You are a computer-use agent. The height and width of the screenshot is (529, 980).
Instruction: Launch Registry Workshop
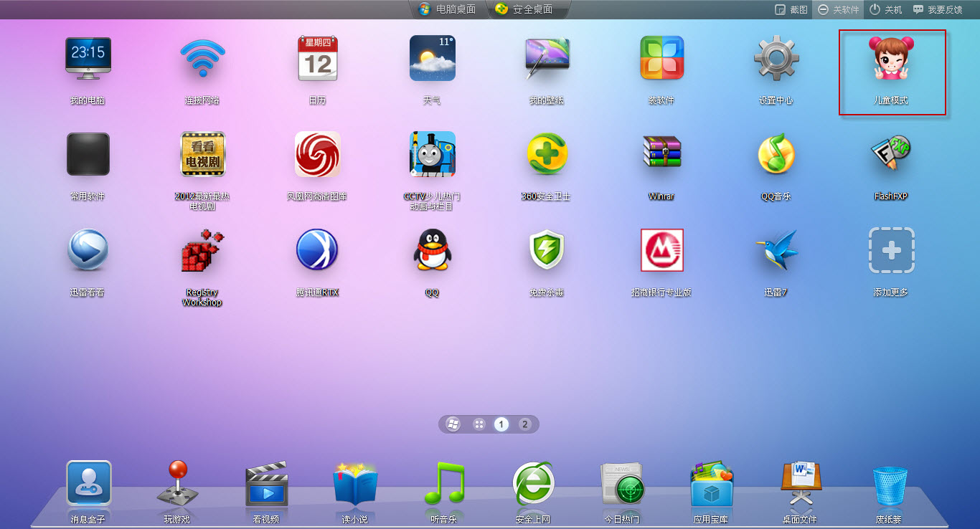coord(202,251)
